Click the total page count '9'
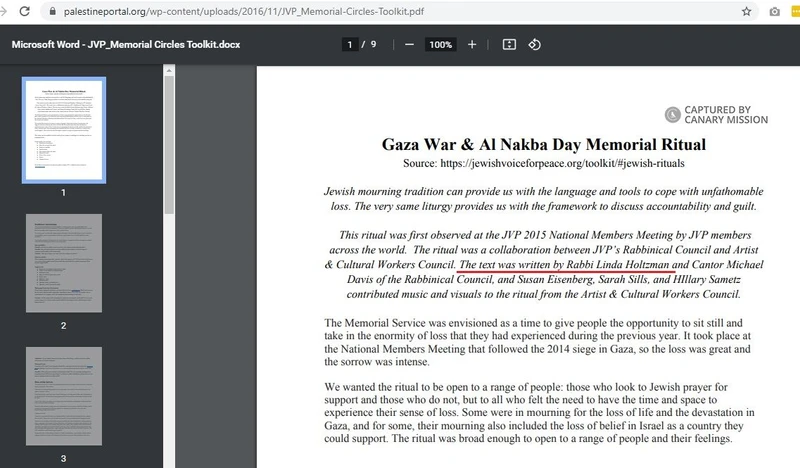800x468 pixels. 373,44
